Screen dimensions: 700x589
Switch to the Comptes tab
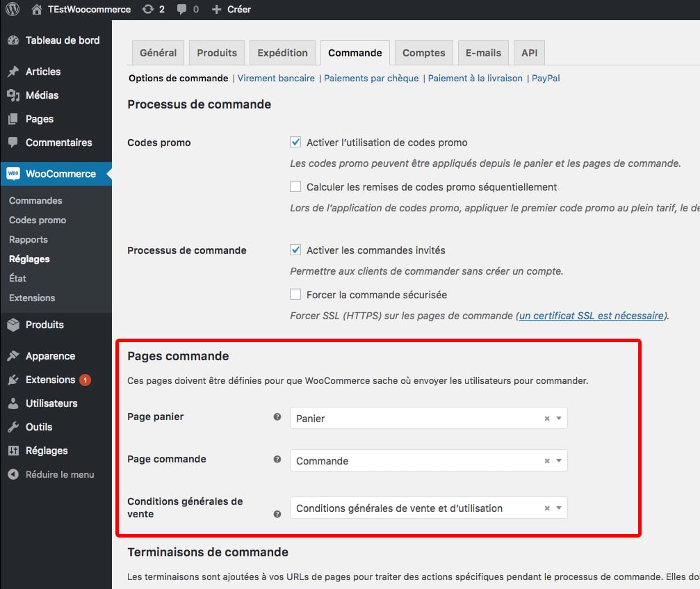[423, 53]
